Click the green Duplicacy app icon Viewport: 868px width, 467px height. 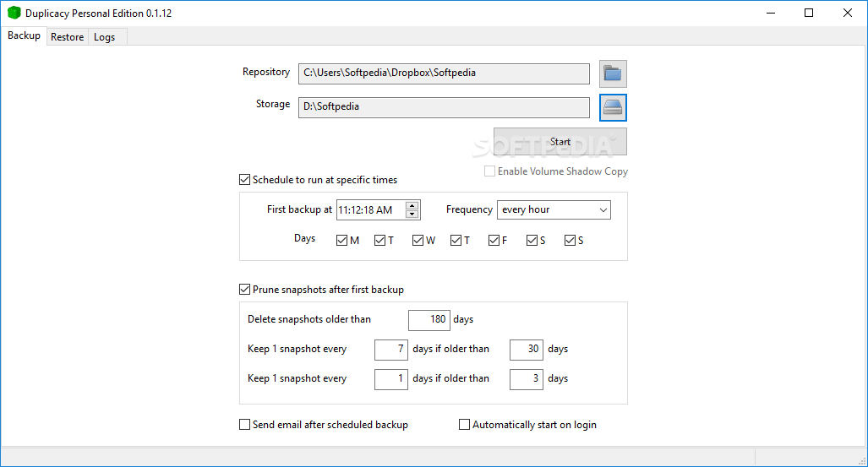pos(14,13)
